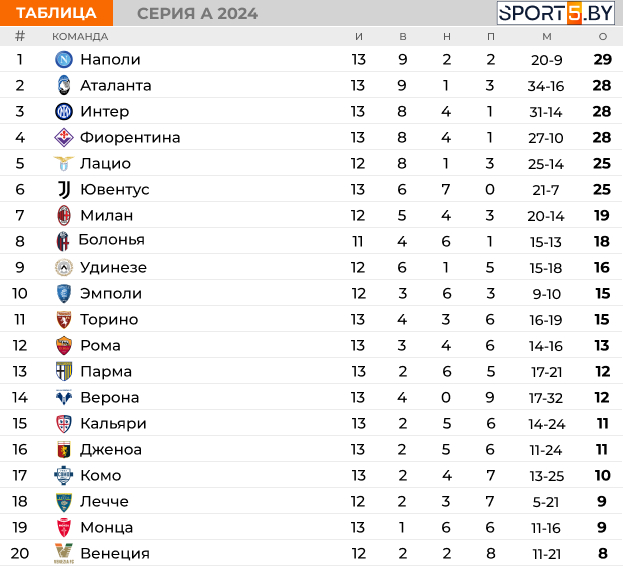Open the ТАБЛИЦА tab
Viewport: 623px width, 566px height.
56,13
